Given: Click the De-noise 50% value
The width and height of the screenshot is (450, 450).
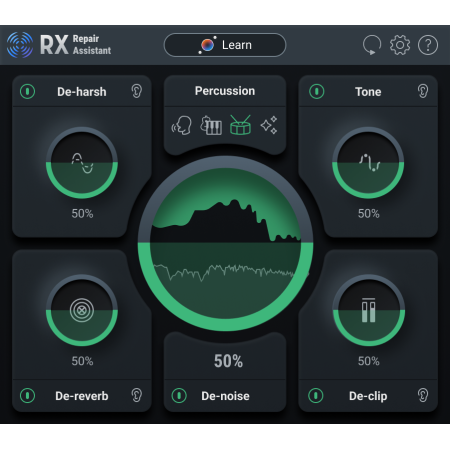Looking at the screenshot, I should point(228,361).
